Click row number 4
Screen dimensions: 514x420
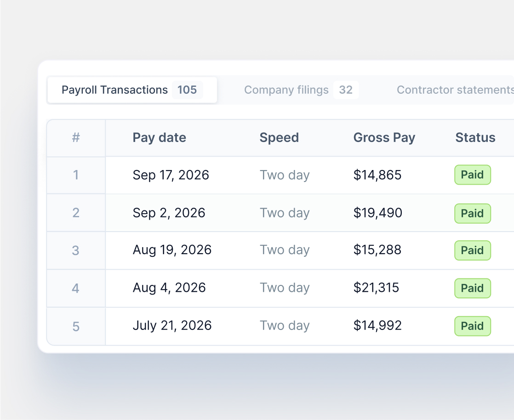pyautogui.click(x=76, y=289)
